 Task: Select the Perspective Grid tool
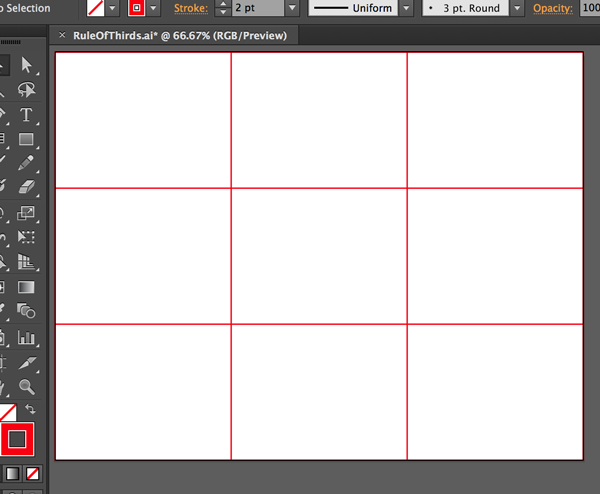26,262
